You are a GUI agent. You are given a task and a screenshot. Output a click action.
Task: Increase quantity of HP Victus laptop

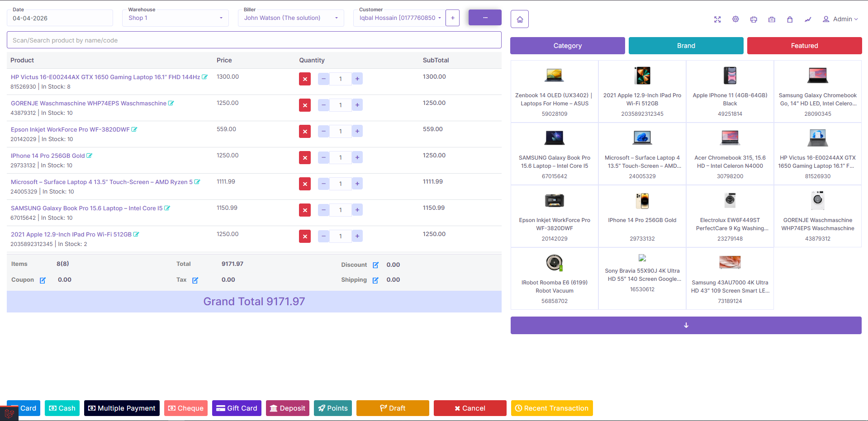tap(357, 79)
